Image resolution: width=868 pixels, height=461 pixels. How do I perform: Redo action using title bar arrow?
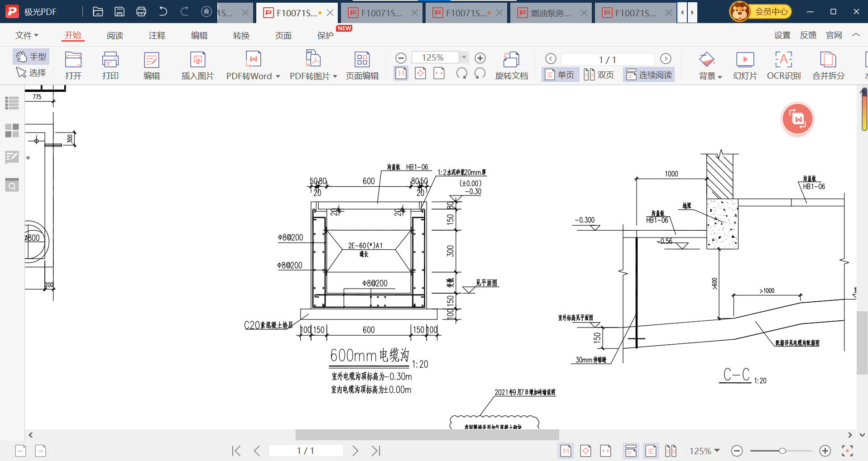[184, 12]
